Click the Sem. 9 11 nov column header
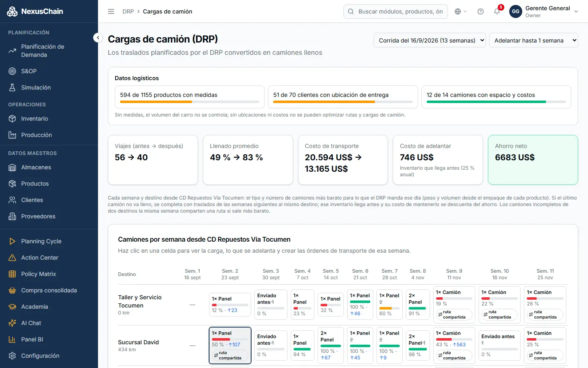 (454, 274)
